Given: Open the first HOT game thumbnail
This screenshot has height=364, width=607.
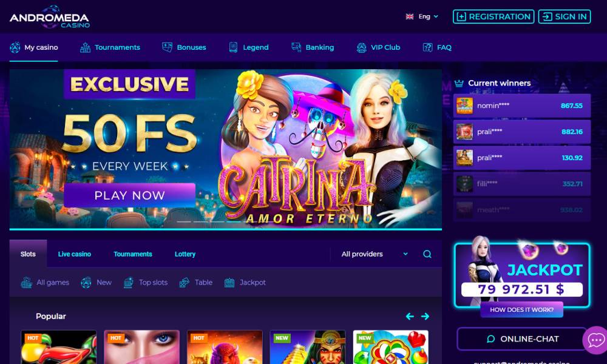Looking at the screenshot, I should pos(59,347).
